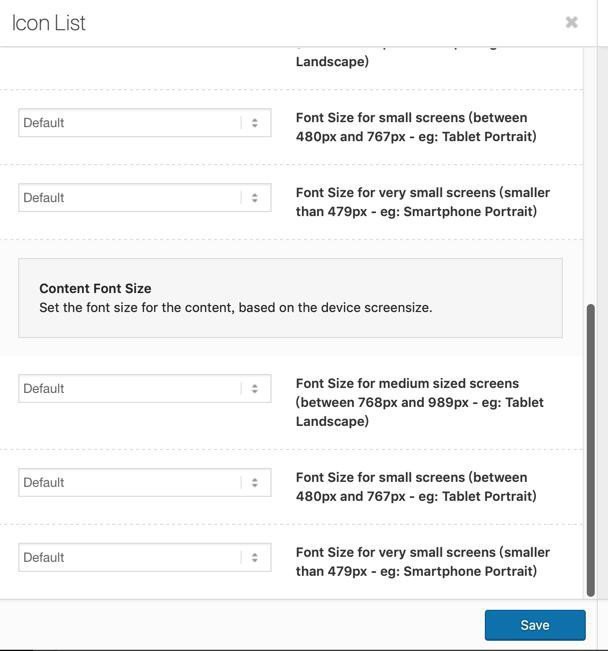608x651 pixels.
Task: Click the arrows icon on the medium sized screens dropdown
Action: coord(255,389)
